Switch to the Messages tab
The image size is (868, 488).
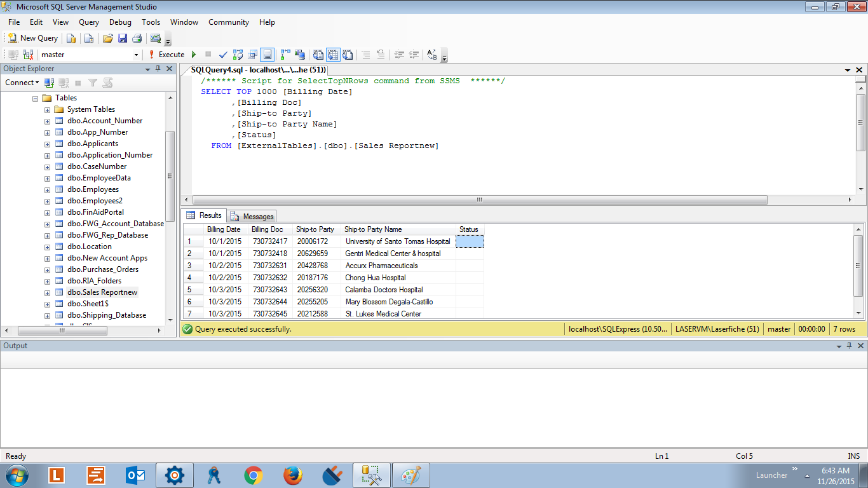click(252, 217)
